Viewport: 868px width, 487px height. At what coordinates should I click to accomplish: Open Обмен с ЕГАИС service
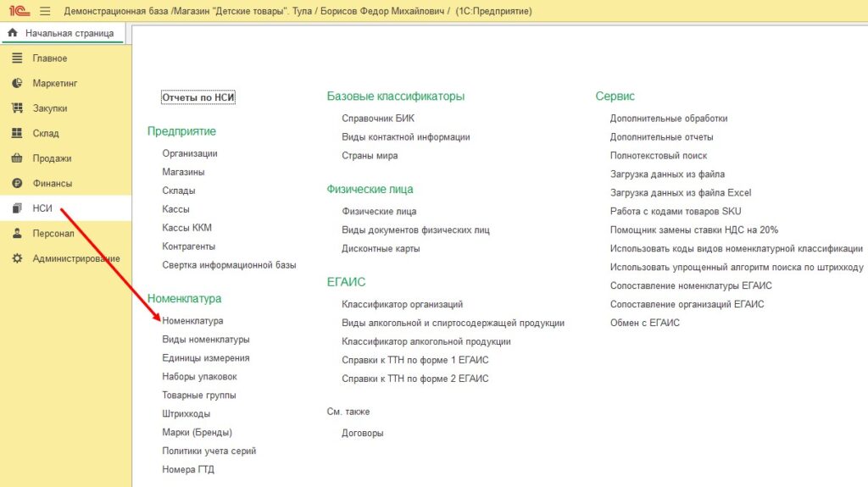point(644,323)
